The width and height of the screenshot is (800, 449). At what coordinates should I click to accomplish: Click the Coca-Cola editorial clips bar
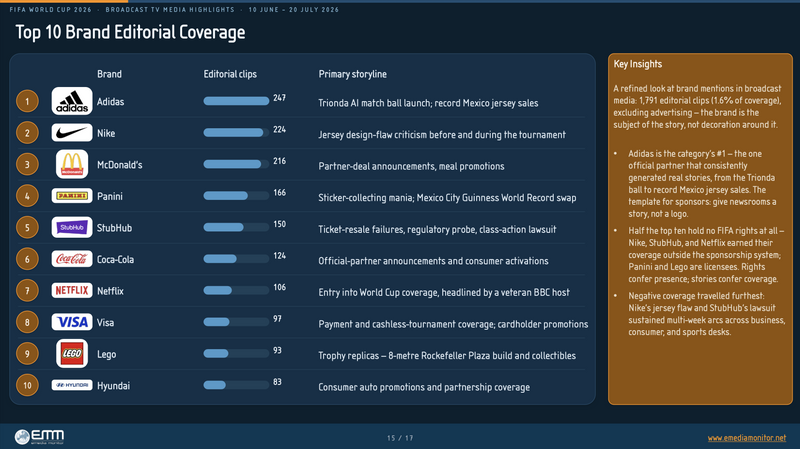click(236, 259)
